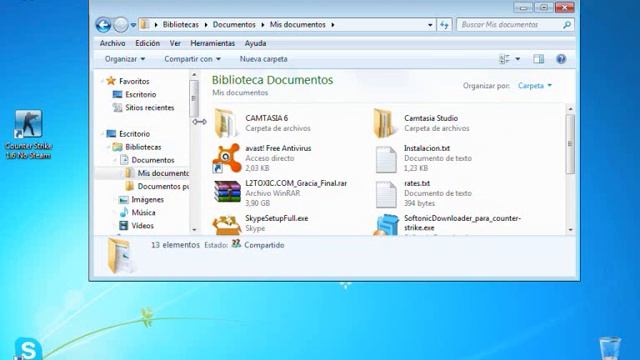Open view options dropdown arrow

point(518,59)
